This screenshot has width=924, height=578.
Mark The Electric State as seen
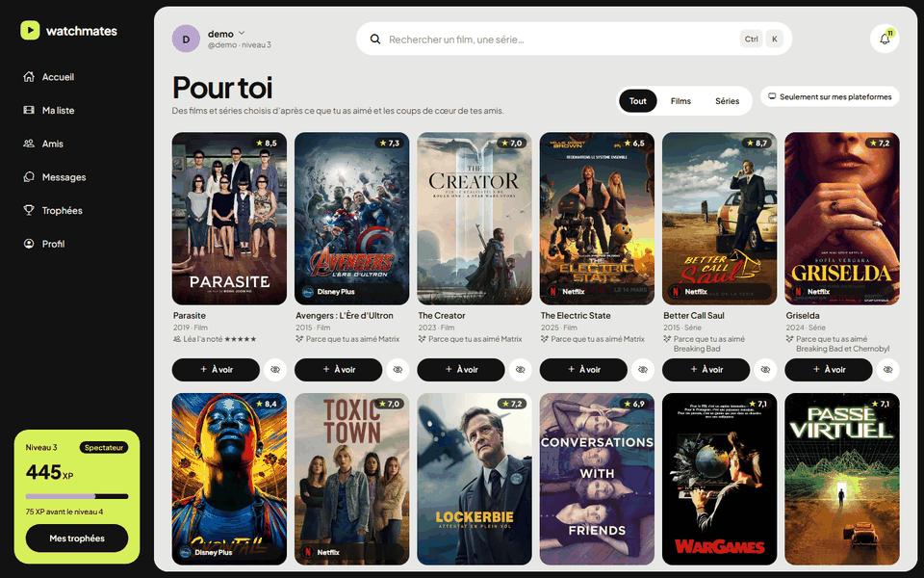tap(643, 370)
